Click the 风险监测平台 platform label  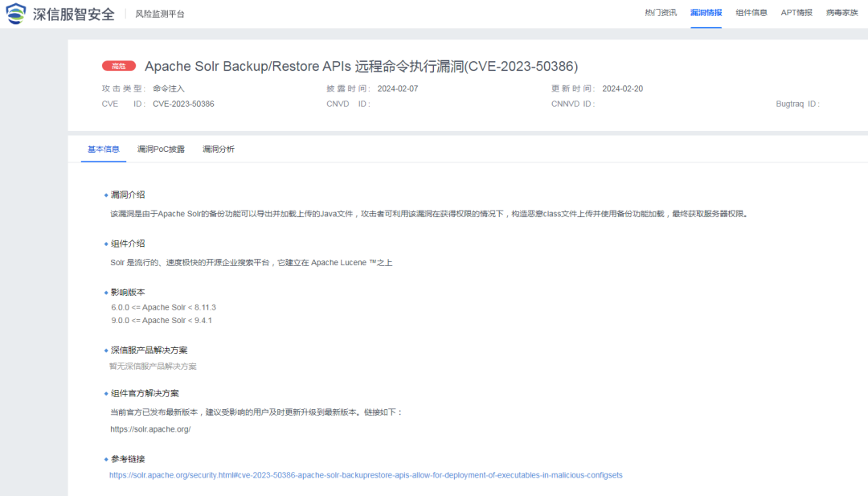tap(160, 14)
